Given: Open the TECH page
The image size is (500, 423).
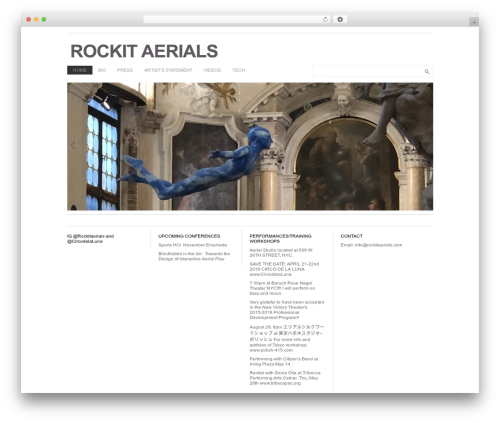Looking at the screenshot, I should [x=239, y=70].
